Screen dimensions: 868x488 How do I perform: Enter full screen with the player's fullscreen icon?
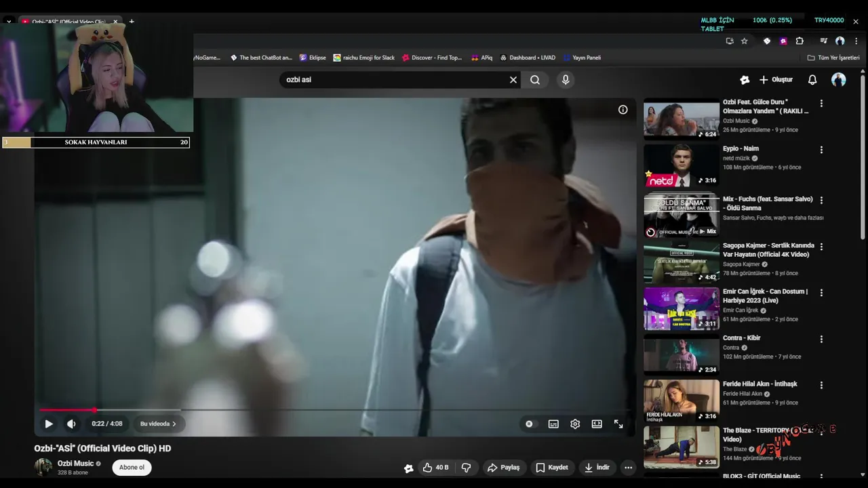pyautogui.click(x=618, y=424)
